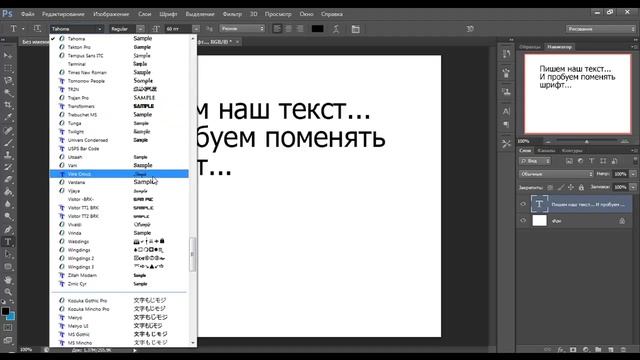Toggle text orientation in options bar

(37, 29)
